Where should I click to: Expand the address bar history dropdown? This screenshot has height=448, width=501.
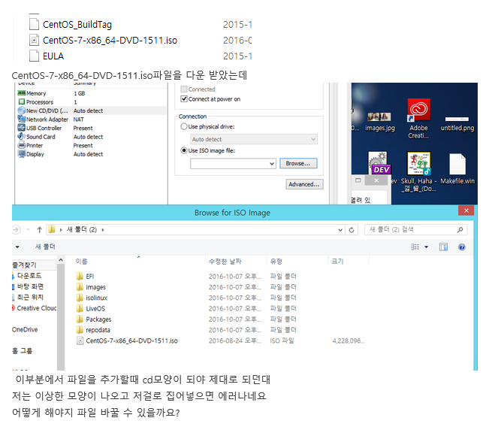340,230
